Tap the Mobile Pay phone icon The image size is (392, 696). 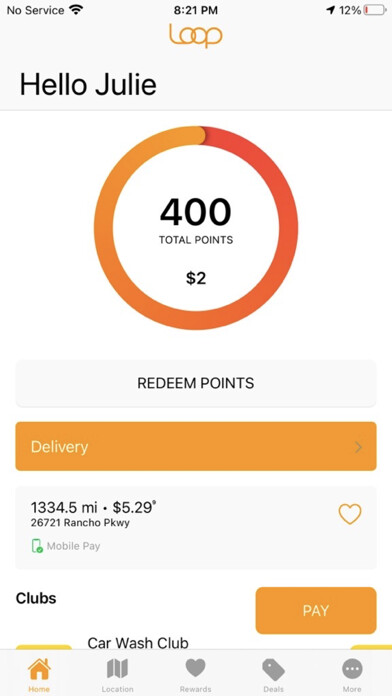coord(37,546)
